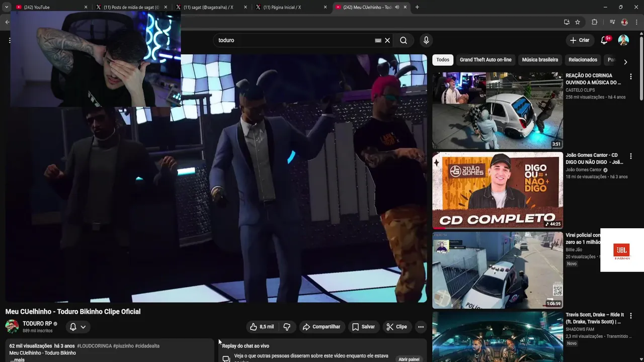Click '62 mil visualizações' text

pos(31,346)
